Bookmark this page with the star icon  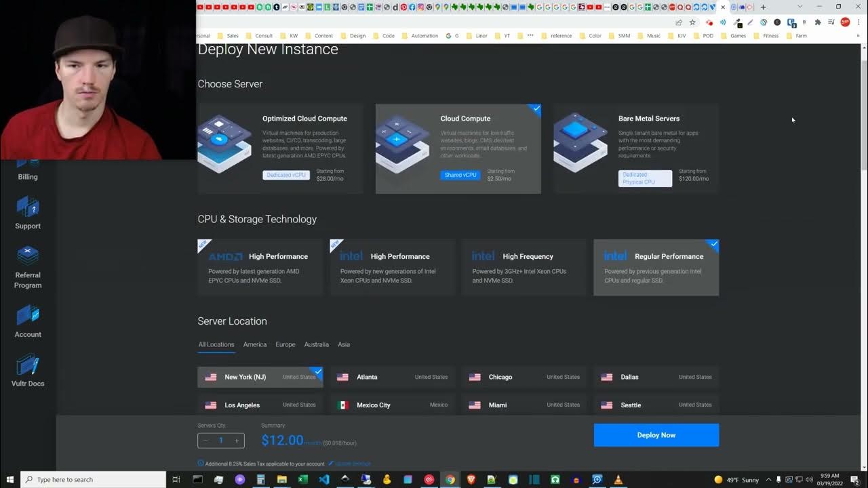(692, 22)
